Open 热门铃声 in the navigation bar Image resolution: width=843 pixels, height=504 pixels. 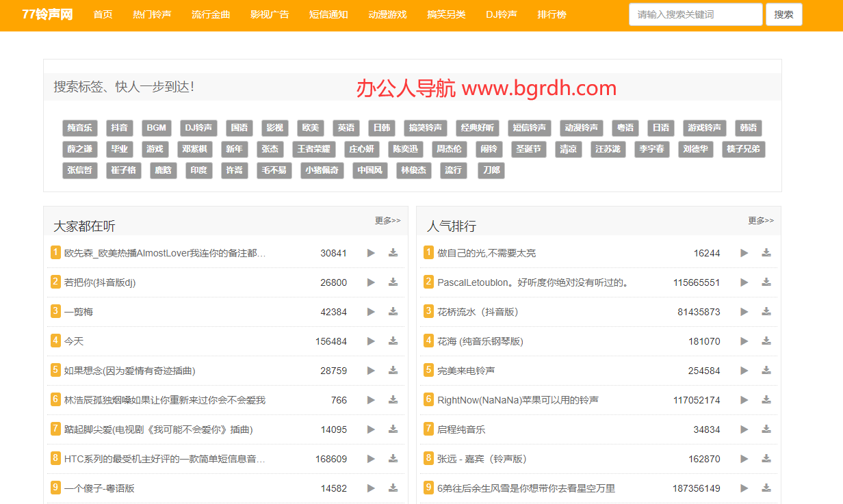point(152,14)
